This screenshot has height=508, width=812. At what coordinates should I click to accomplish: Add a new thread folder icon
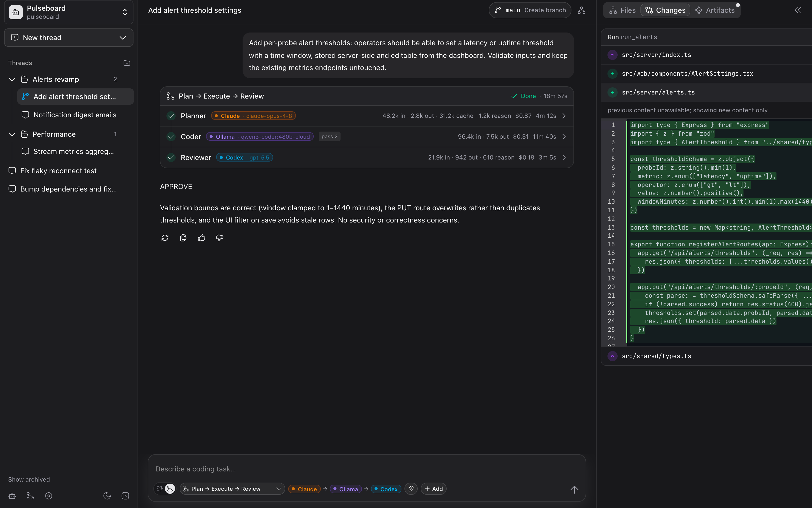coord(127,63)
